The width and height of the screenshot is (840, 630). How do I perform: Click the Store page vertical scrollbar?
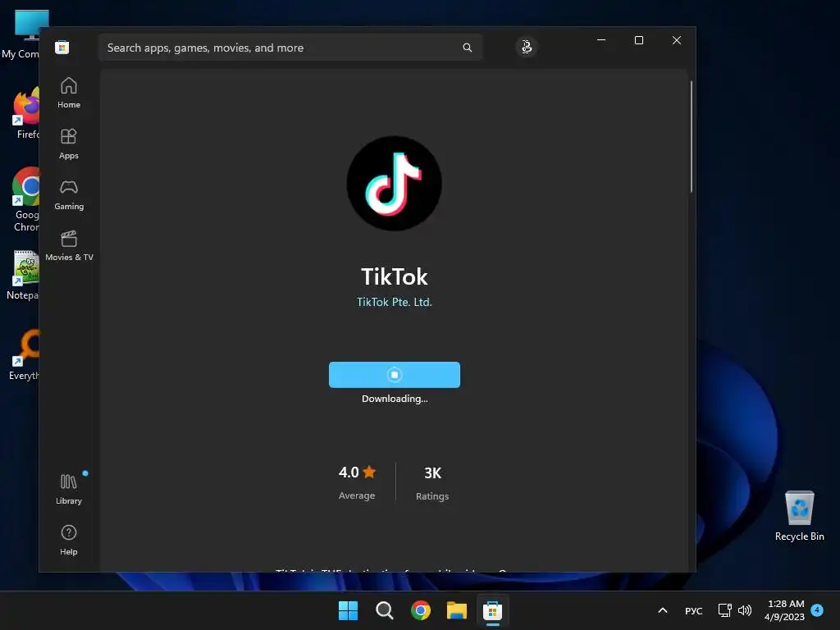pos(691,137)
